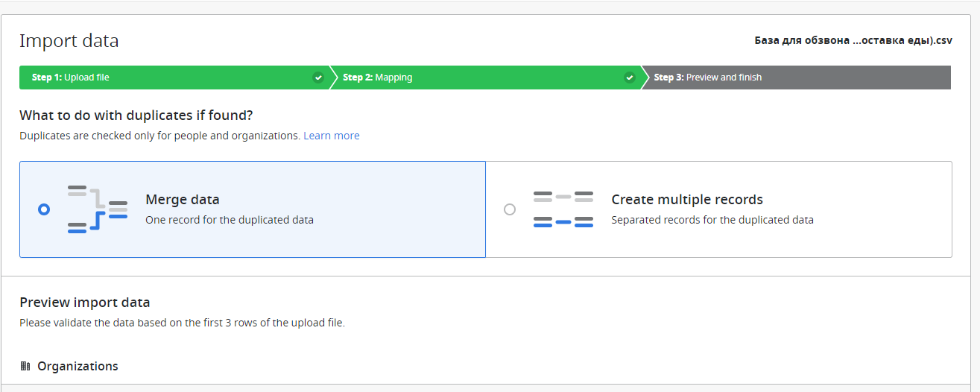Click 'What to do with duplicates' heading
This screenshot has width=980, height=392.
(x=136, y=116)
